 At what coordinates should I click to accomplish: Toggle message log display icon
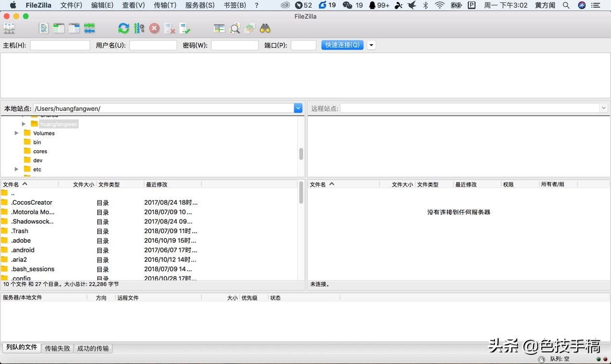coord(44,29)
